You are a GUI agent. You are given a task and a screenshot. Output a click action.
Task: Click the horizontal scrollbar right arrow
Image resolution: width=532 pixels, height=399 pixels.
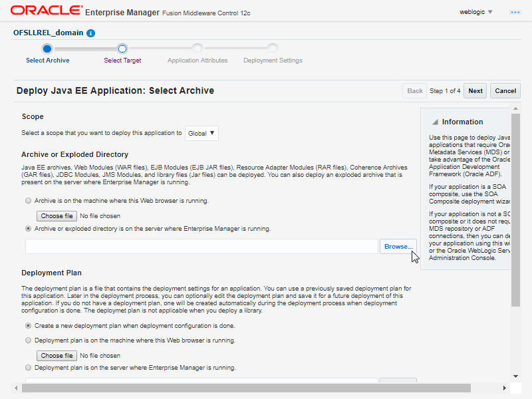pos(505,388)
